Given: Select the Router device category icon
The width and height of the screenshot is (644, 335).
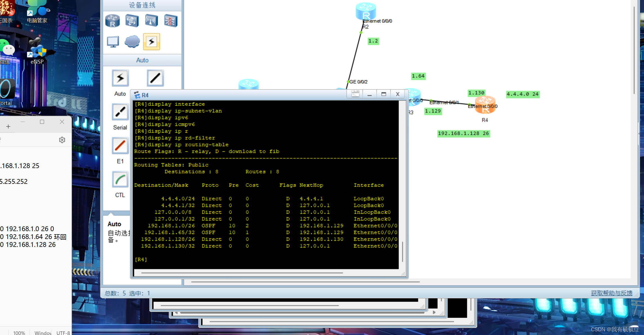Looking at the screenshot, I should click(112, 21).
